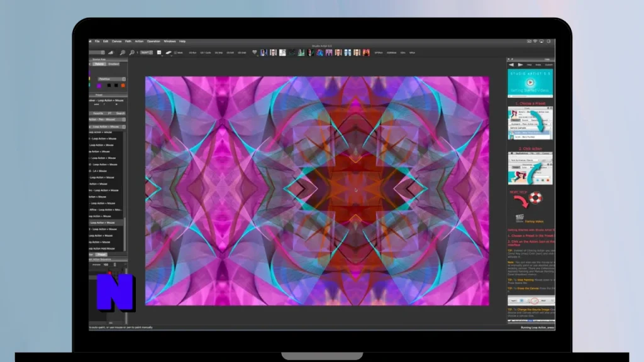Select the blue swirl preset thumbnail in toolbar
The height and width of the screenshot is (362, 644).
[x=319, y=53]
